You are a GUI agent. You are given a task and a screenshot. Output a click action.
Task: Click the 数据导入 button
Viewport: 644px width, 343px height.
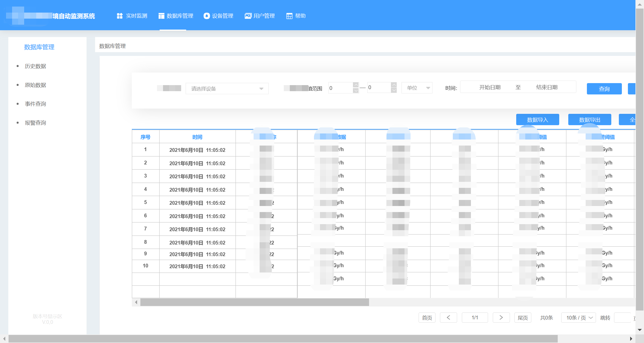pos(538,120)
